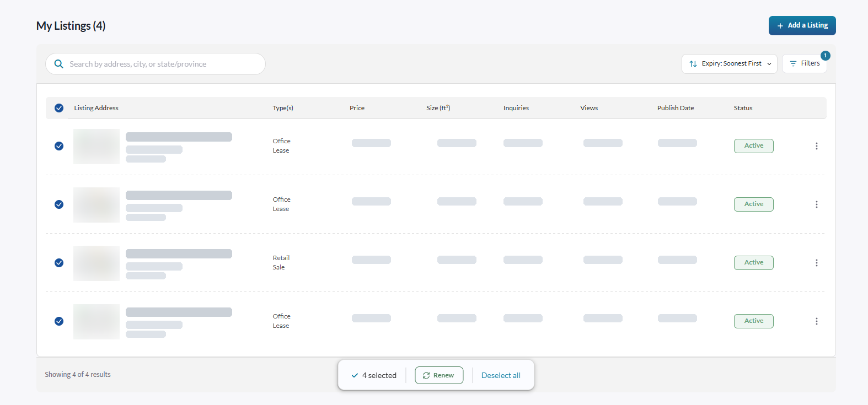Viewport: 868px width, 405px height.
Task: Focus the address search field
Action: click(x=156, y=64)
